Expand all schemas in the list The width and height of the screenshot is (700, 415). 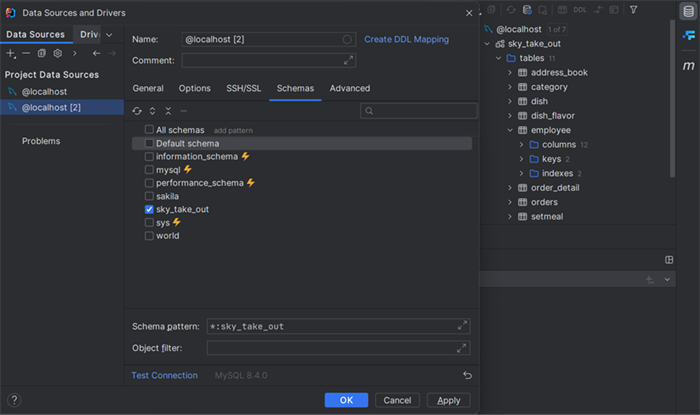tap(153, 111)
